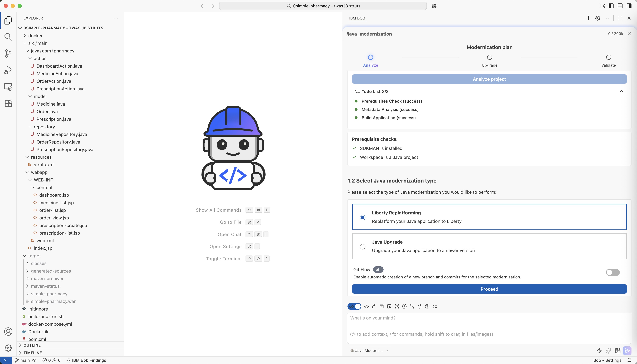This screenshot has height=364, width=637.
Task: Select the Java Upgrade radio option
Action: pos(362,247)
